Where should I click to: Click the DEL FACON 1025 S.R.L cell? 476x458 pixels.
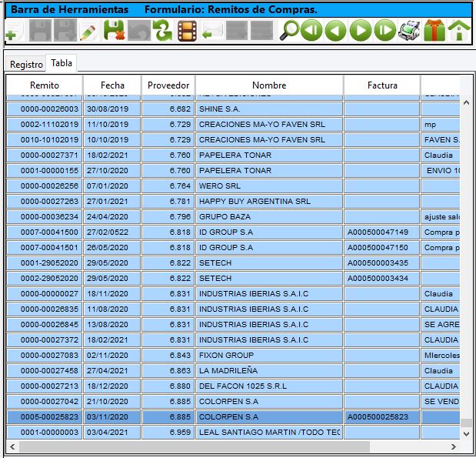(x=269, y=386)
